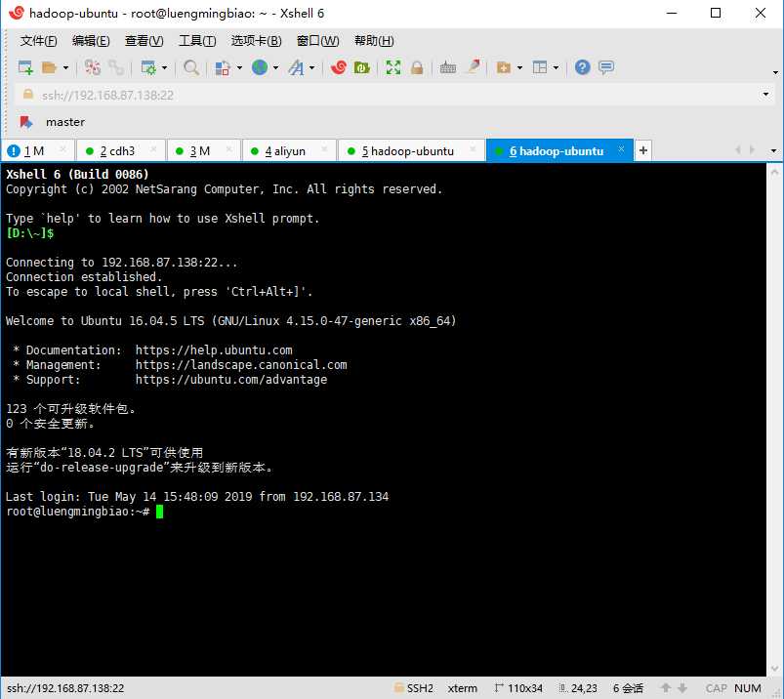Click the 6 会话 status bar entry
The width and height of the screenshot is (784, 699).
click(x=628, y=688)
